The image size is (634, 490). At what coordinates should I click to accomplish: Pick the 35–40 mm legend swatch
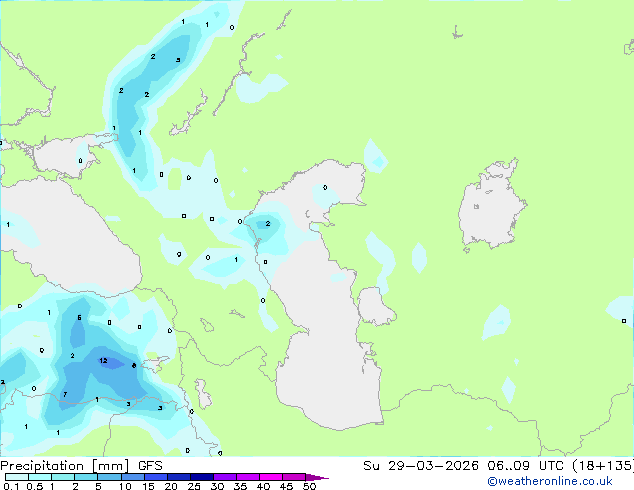pyautogui.click(x=248, y=477)
